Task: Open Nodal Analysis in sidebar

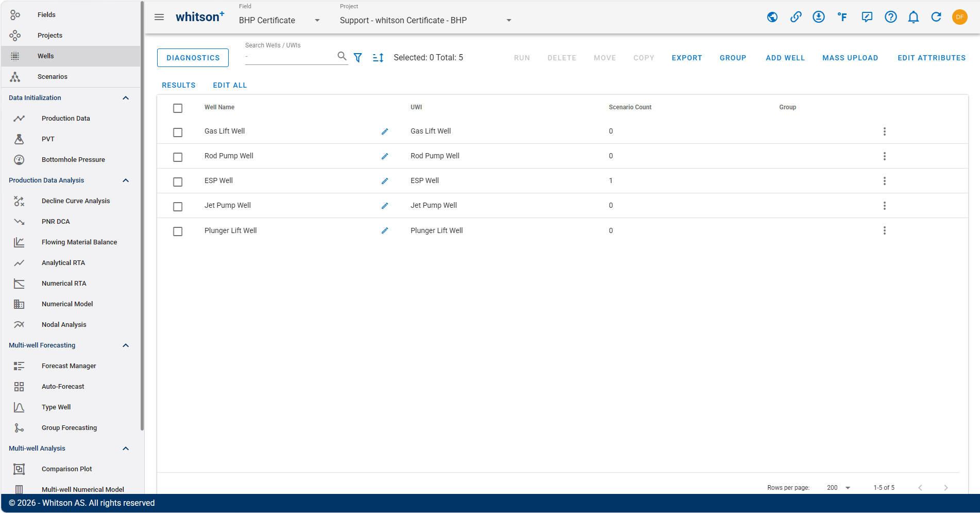Action: click(71, 325)
